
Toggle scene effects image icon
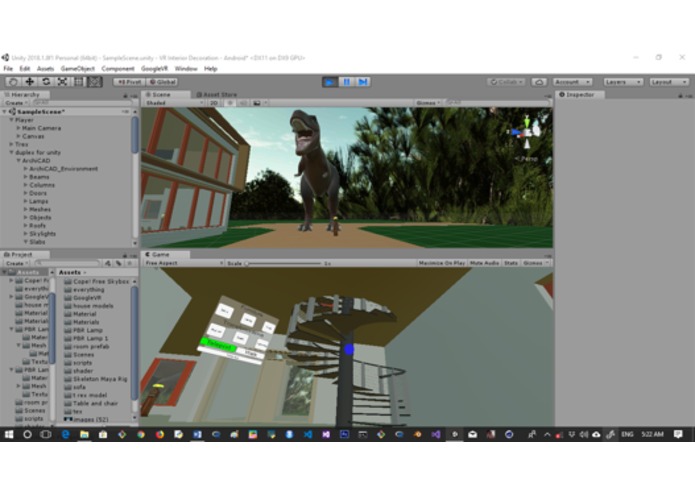(x=257, y=103)
